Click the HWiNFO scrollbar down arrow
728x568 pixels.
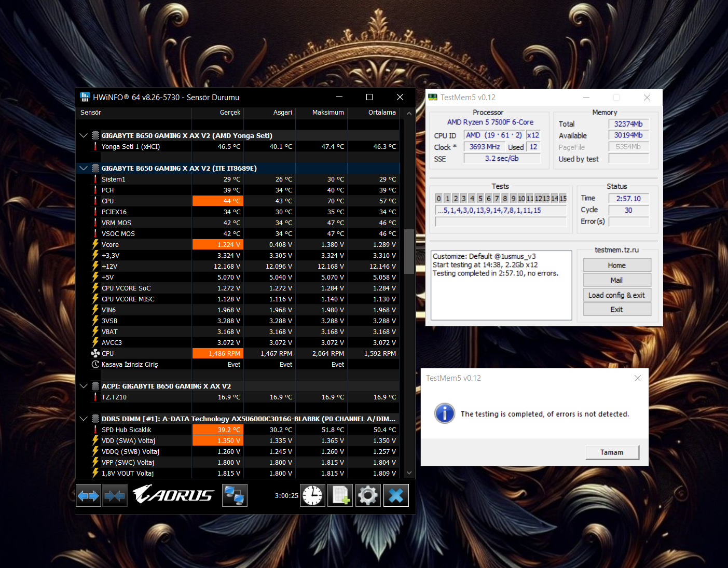(x=409, y=473)
